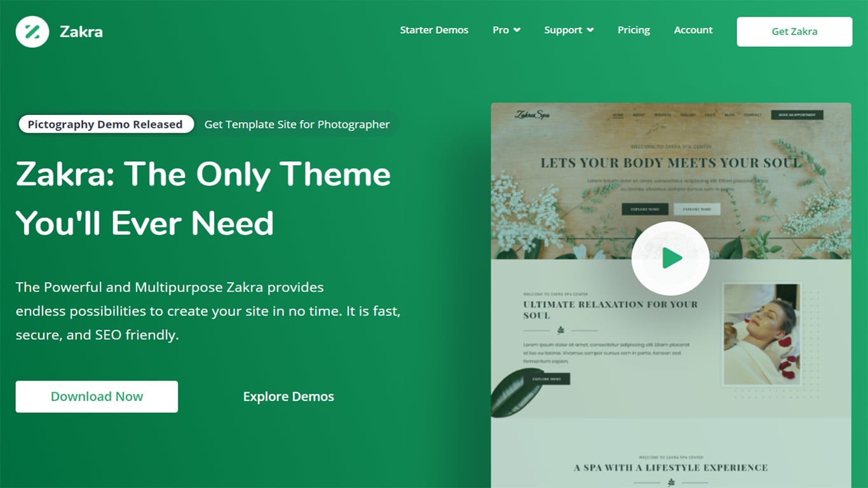Screen dimensions: 868x488
Task: Click BOOK AN APPOINTMENT in the preview
Action: [x=798, y=114]
